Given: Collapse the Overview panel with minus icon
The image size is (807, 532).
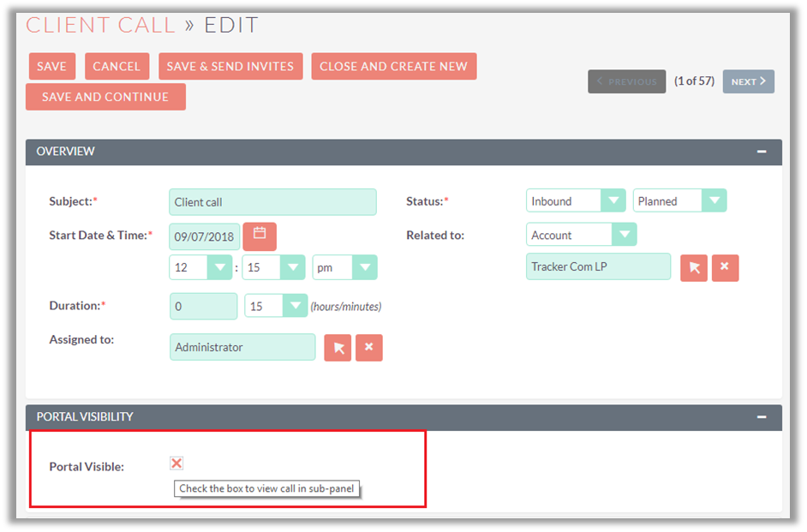Looking at the screenshot, I should click(x=761, y=152).
